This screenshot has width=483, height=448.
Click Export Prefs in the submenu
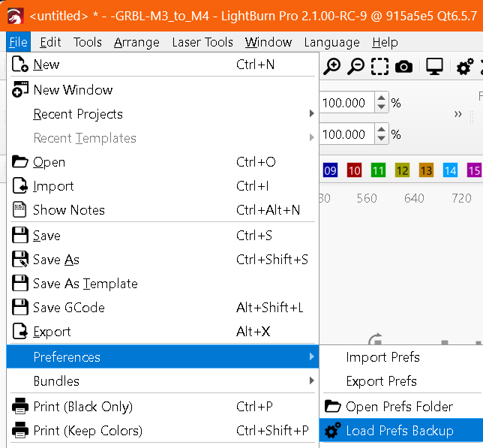[x=381, y=381]
